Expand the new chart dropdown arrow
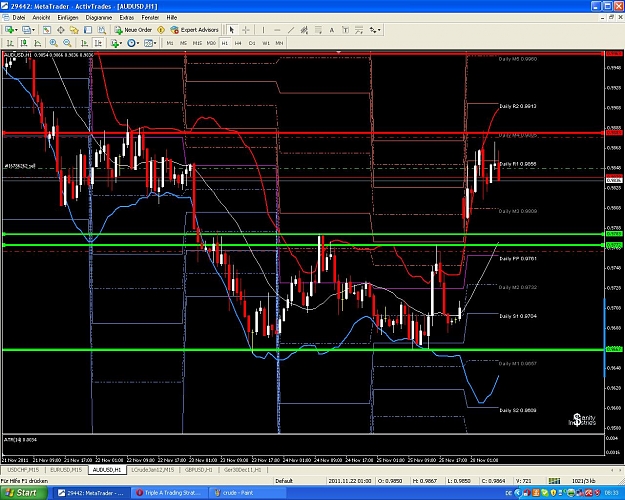Image resolution: width=625 pixels, height=500 pixels. click(16, 30)
